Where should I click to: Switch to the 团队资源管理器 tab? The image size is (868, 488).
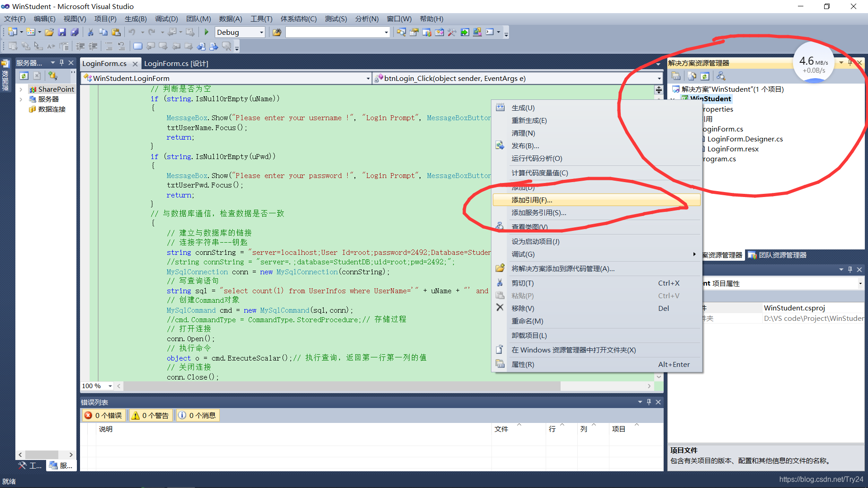pyautogui.click(x=778, y=255)
